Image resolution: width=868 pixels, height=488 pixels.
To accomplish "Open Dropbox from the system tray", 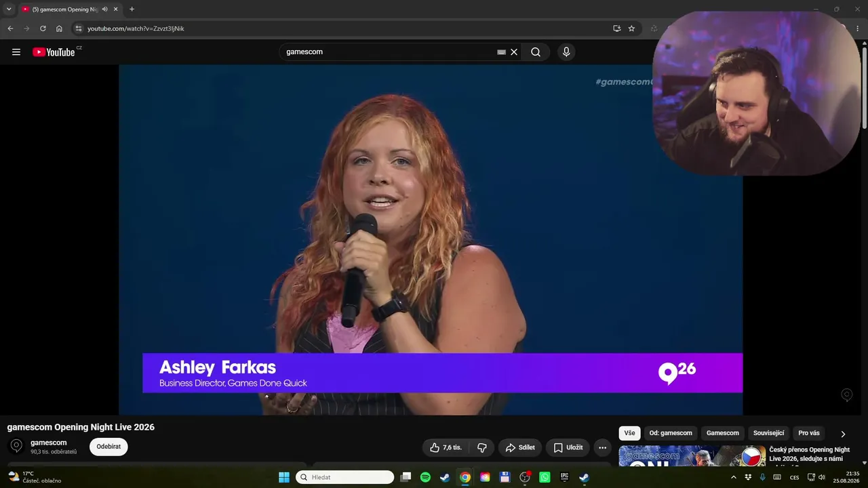I will point(748,477).
